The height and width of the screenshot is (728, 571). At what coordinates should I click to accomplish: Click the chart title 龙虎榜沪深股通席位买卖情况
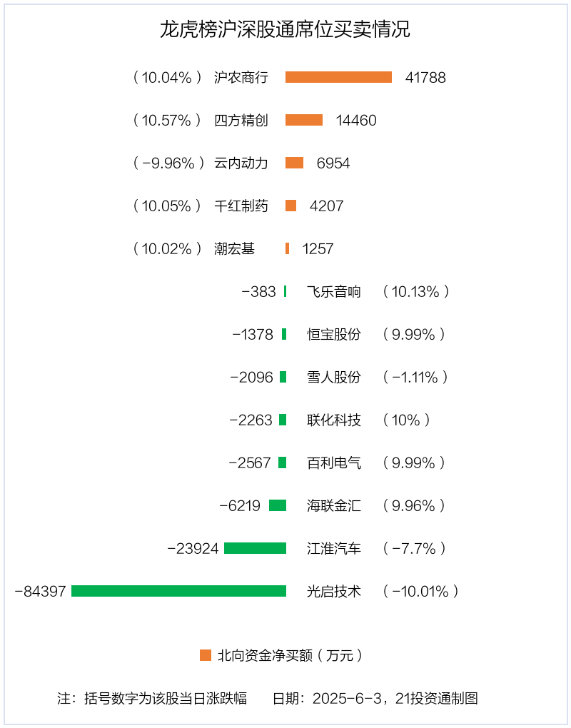285,30
